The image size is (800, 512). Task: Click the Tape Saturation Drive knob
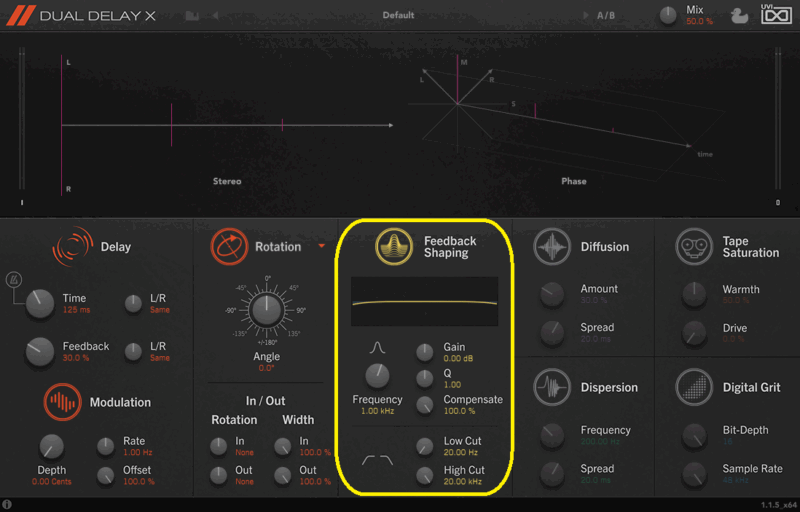[x=694, y=333]
